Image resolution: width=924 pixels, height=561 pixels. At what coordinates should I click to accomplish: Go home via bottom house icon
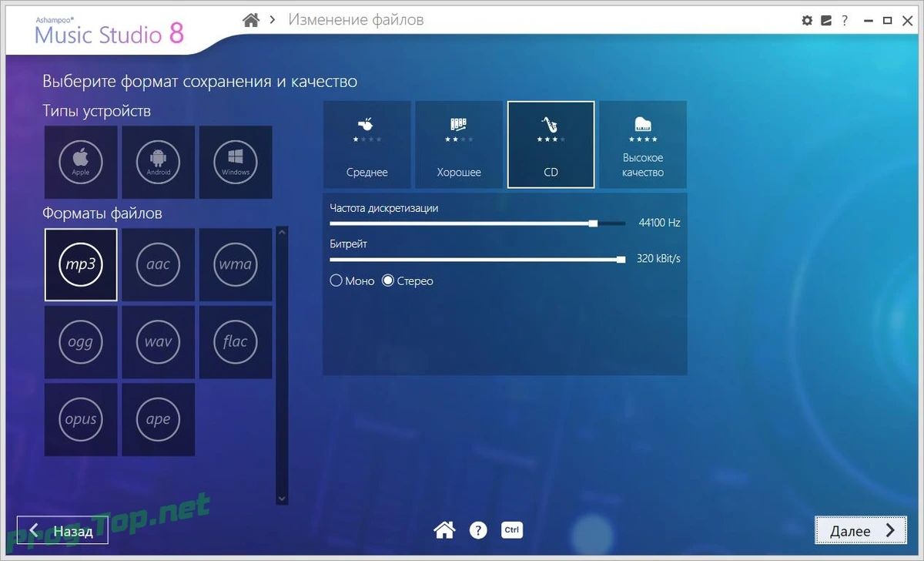point(444,530)
